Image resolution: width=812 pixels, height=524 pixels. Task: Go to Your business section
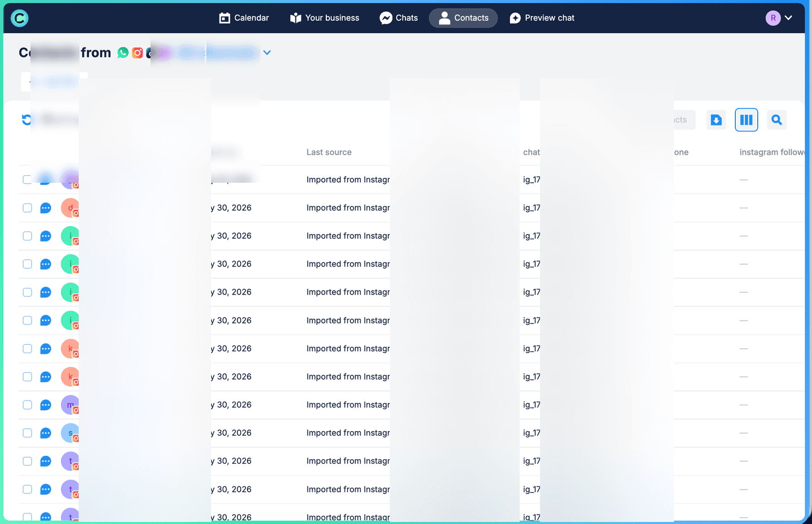coord(325,18)
